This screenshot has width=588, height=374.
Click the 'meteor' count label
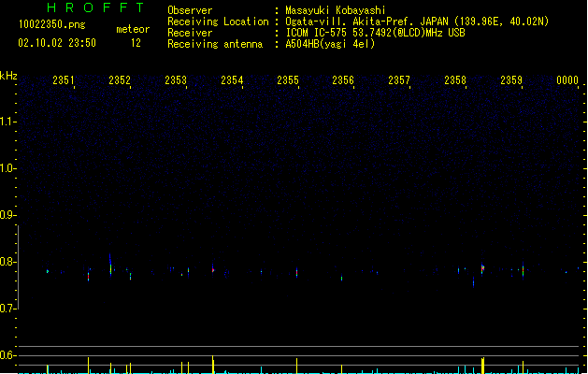pos(133,29)
